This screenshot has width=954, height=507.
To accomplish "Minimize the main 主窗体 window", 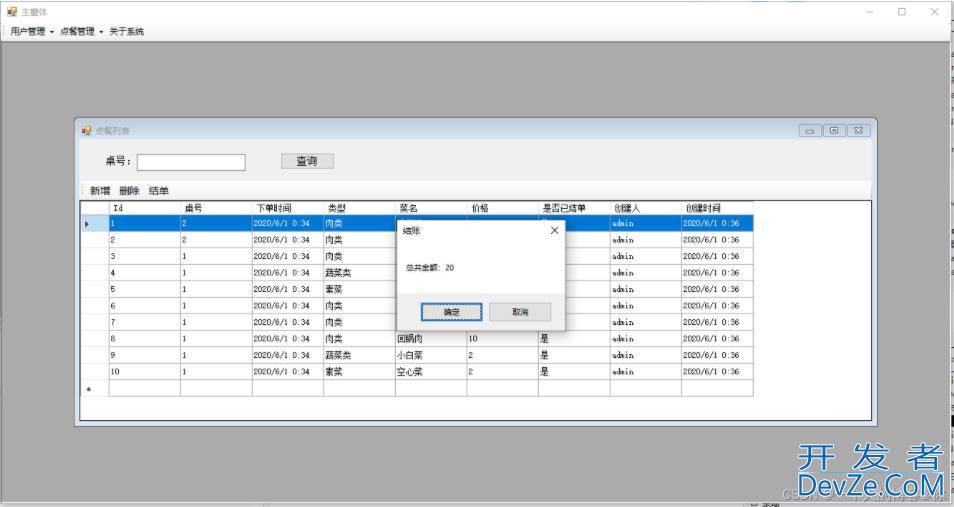I will point(870,12).
